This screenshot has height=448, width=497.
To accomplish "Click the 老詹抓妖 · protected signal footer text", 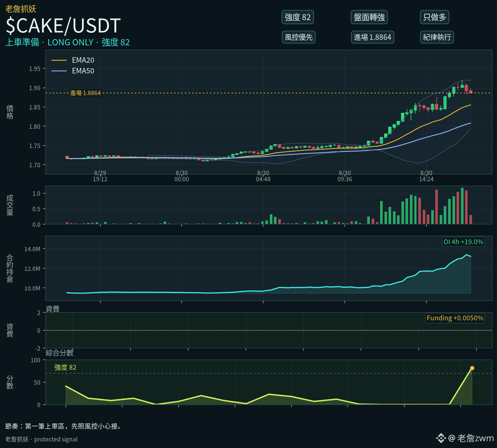I will 42,439.
